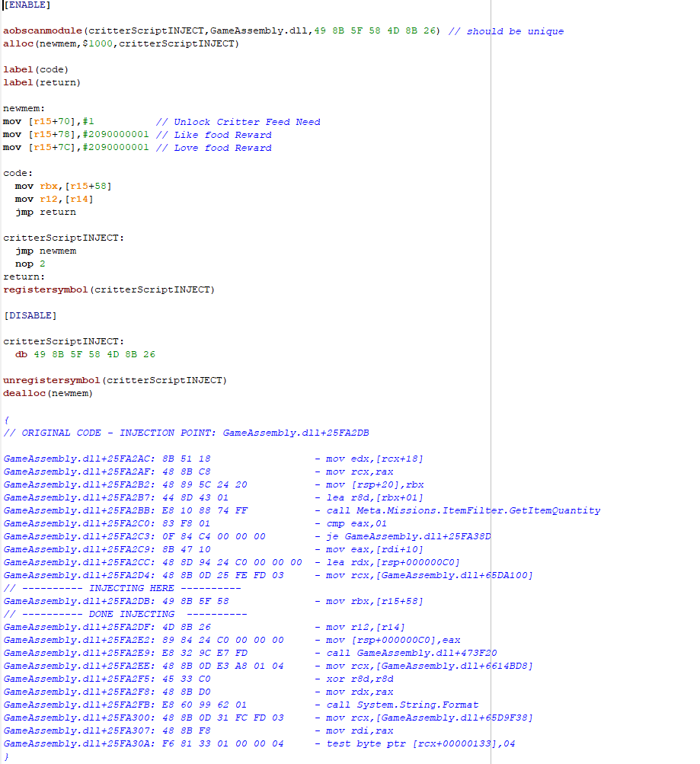700x764 pixels.
Task: Click the 'jmp return' instruction
Action: click(46, 212)
